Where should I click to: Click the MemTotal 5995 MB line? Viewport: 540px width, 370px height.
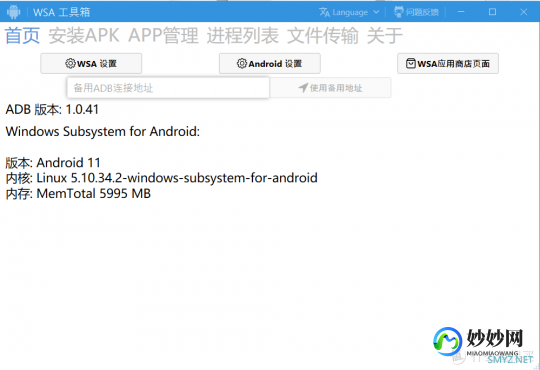[x=78, y=194]
